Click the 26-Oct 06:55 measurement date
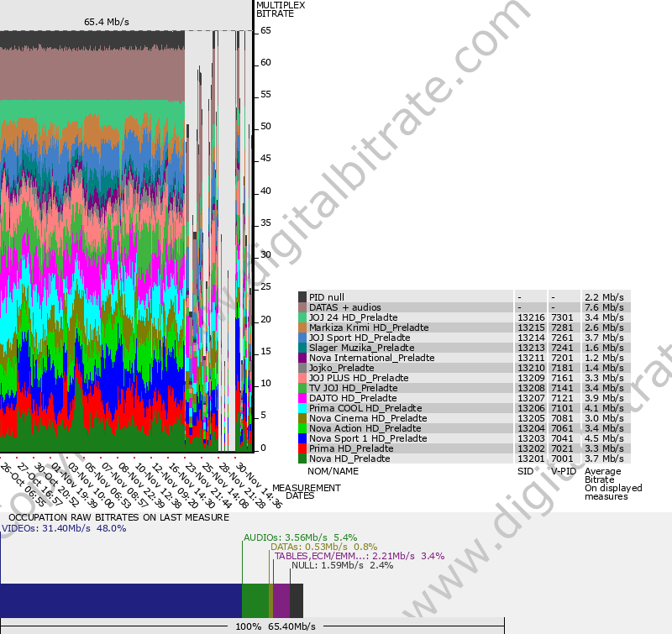The height and width of the screenshot is (634, 672). click(x=23, y=485)
